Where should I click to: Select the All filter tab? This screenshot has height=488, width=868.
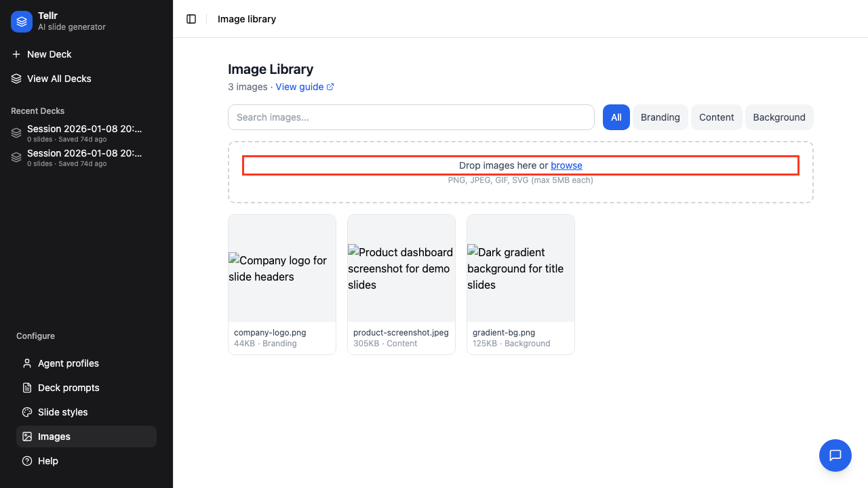coord(616,117)
